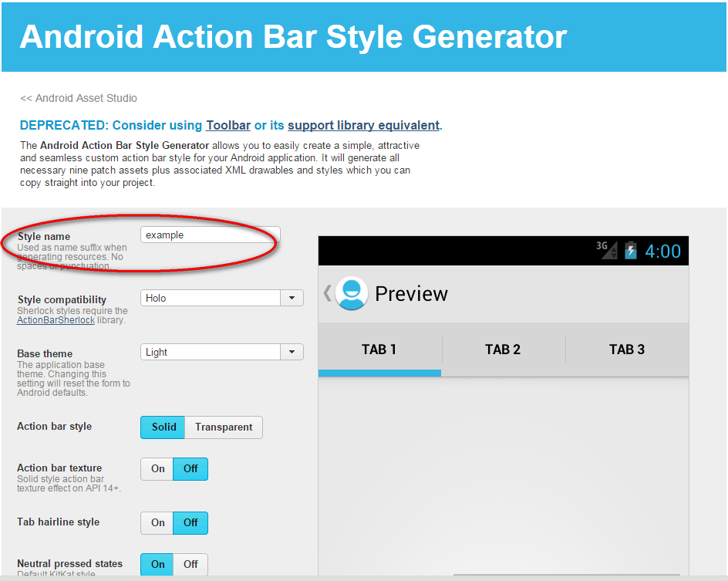728x581 pixels.
Task: Click the Preview title in the action bar
Action: point(411,293)
